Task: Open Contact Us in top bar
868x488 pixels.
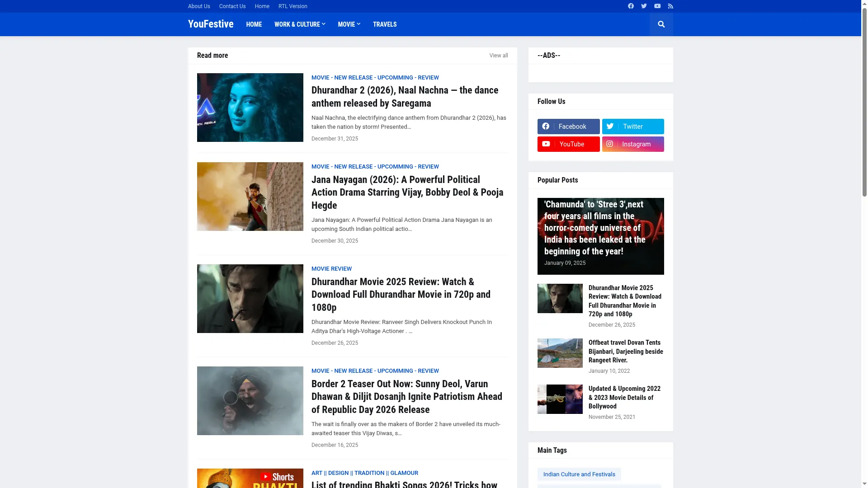Action: click(232, 6)
